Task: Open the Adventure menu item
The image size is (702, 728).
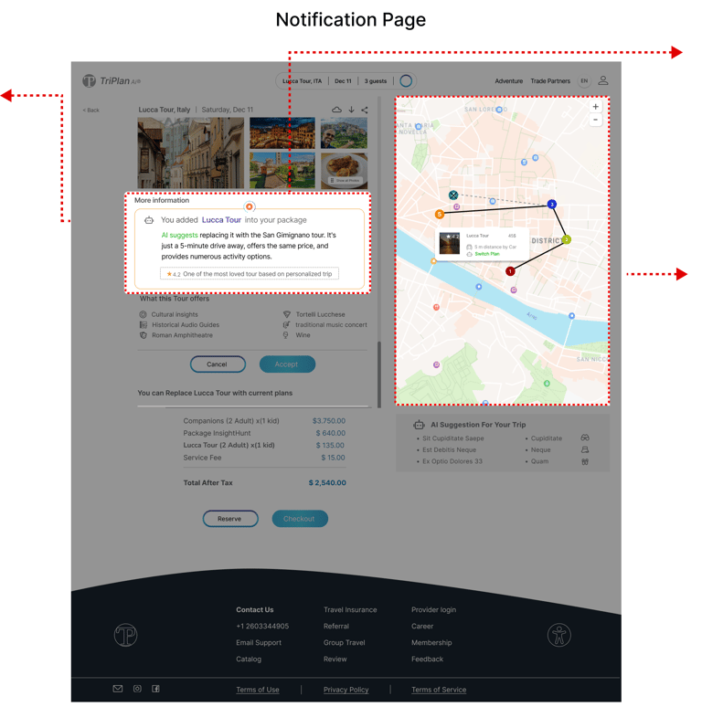Action: (x=509, y=80)
